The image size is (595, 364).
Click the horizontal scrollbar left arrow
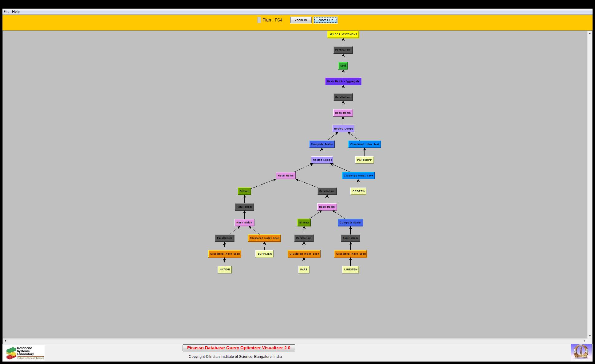[x=5, y=341]
